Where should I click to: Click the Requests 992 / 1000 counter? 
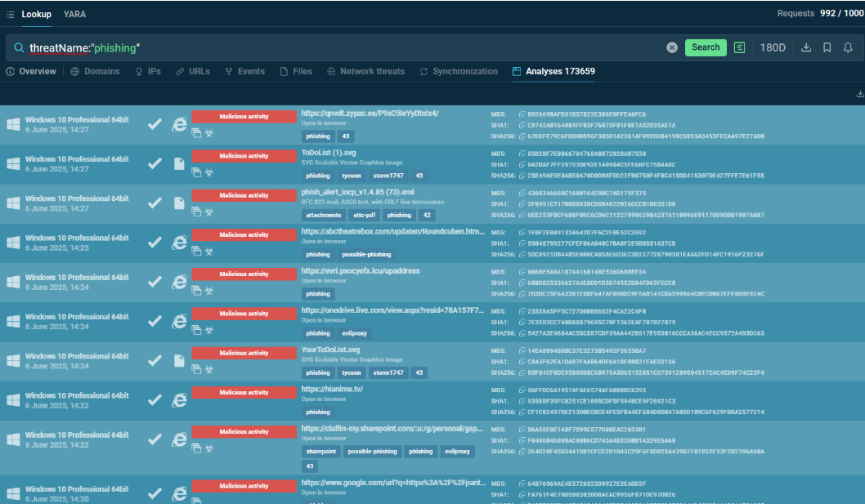820,13
